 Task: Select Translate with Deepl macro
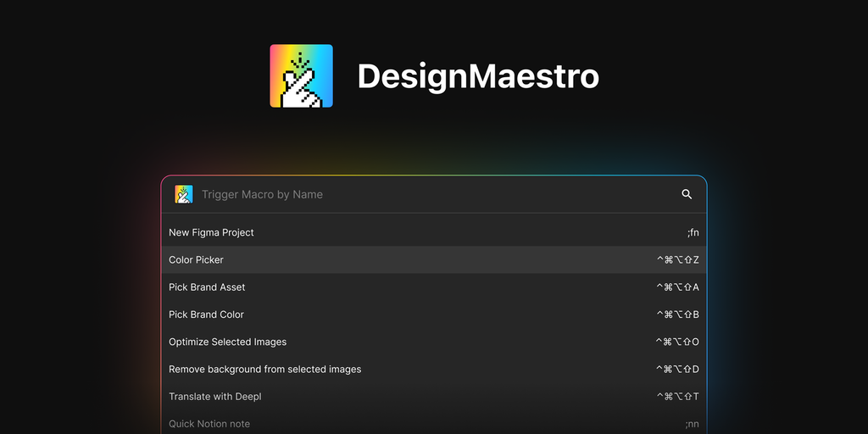tap(434, 397)
